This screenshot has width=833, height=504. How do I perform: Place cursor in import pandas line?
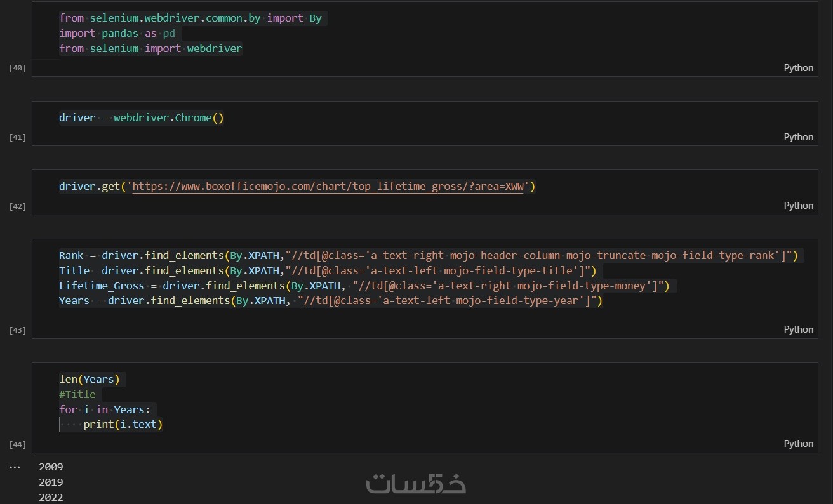[117, 34]
